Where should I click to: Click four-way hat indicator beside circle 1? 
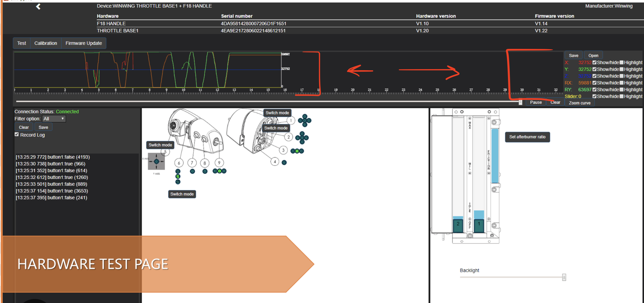point(305,120)
